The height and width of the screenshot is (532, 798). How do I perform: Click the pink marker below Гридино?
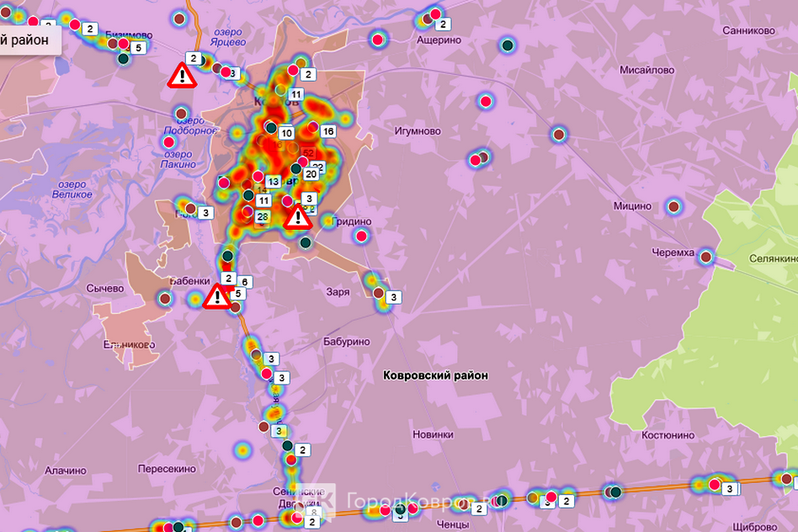click(362, 237)
